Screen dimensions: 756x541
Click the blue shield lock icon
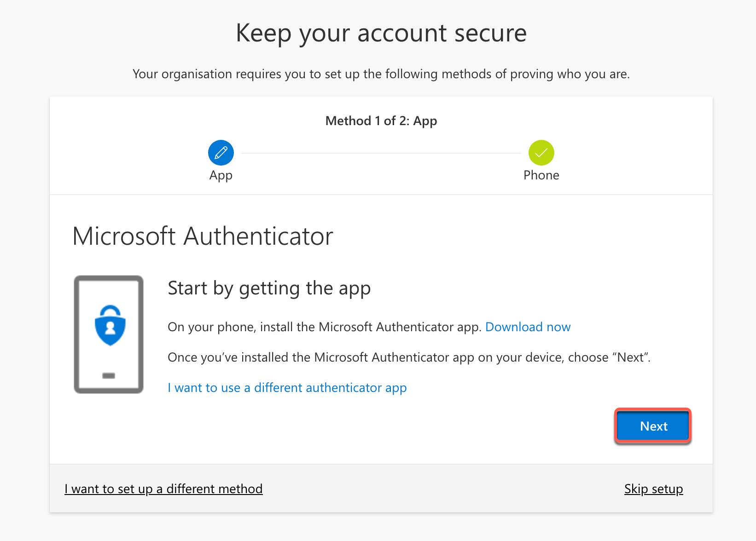[x=110, y=325]
